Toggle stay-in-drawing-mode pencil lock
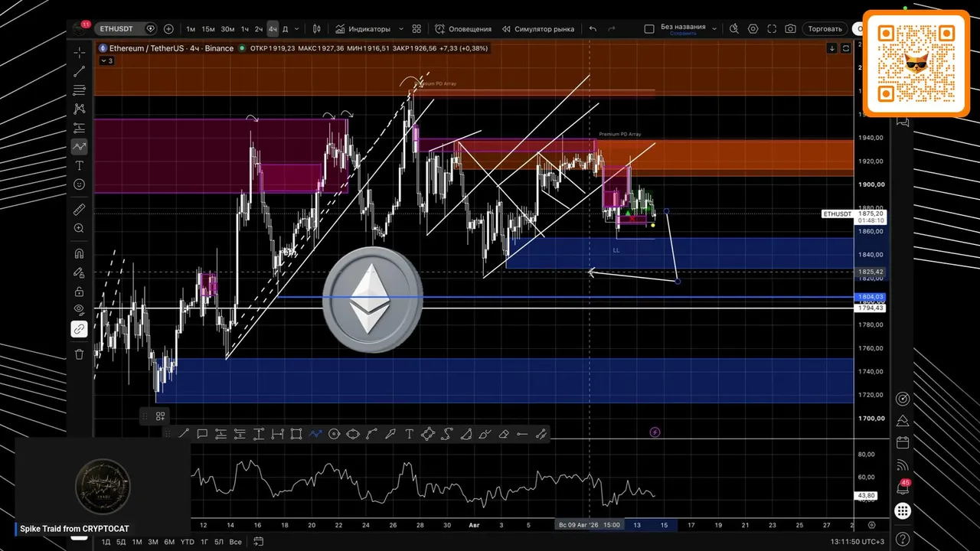 tap(80, 272)
